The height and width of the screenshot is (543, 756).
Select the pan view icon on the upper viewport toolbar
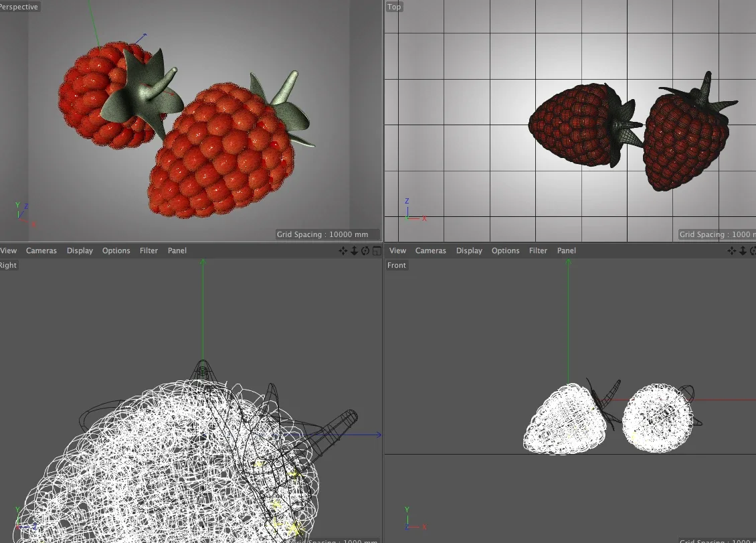[x=343, y=250]
